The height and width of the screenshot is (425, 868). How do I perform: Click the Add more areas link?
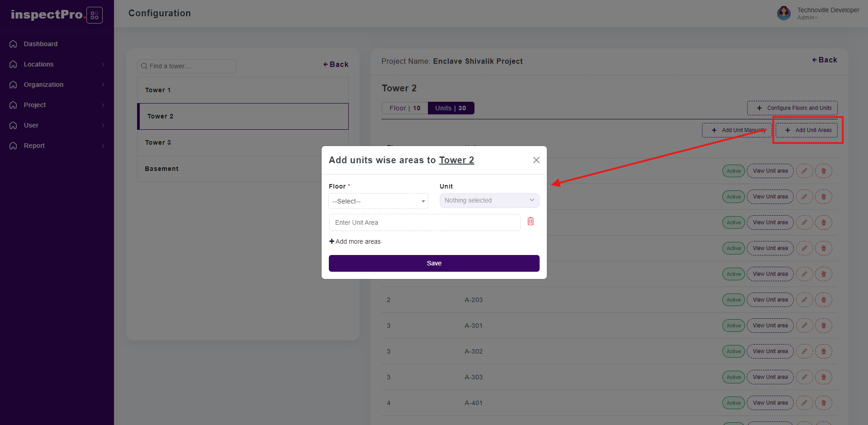(x=355, y=241)
